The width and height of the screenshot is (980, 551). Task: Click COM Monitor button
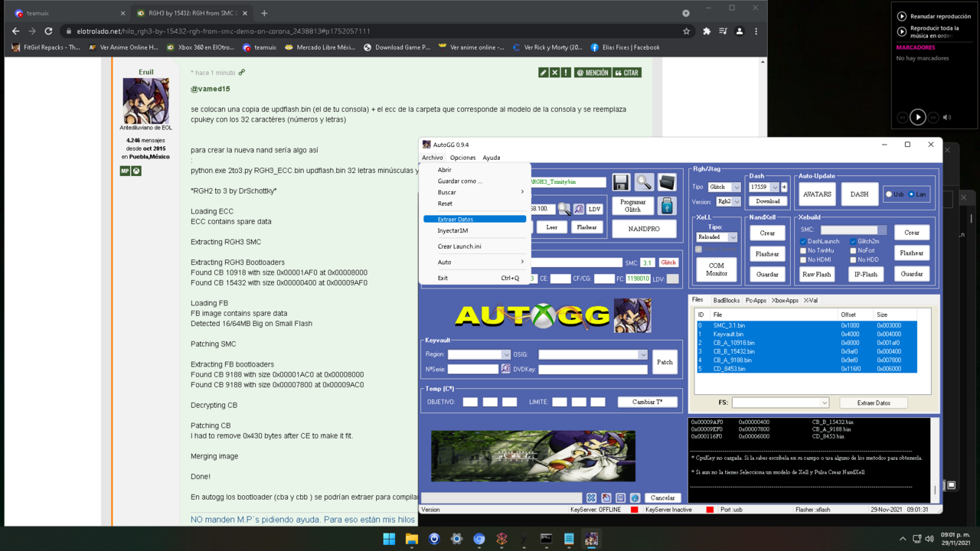pos(717,269)
